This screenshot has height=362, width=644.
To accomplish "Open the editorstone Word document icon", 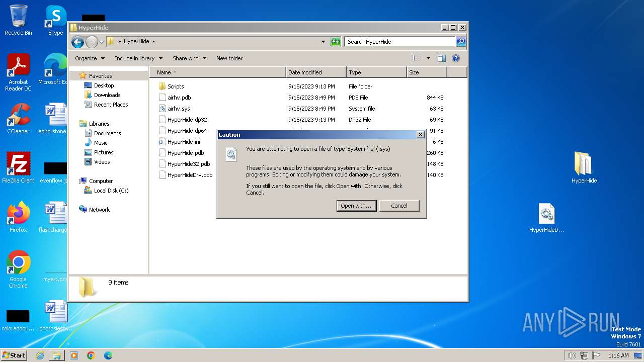I will pos(54,119).
